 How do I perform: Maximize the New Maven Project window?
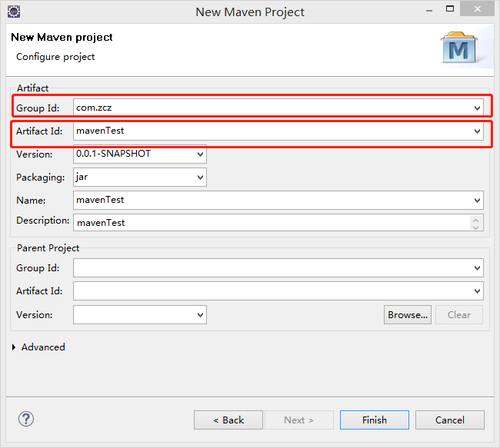450,9
